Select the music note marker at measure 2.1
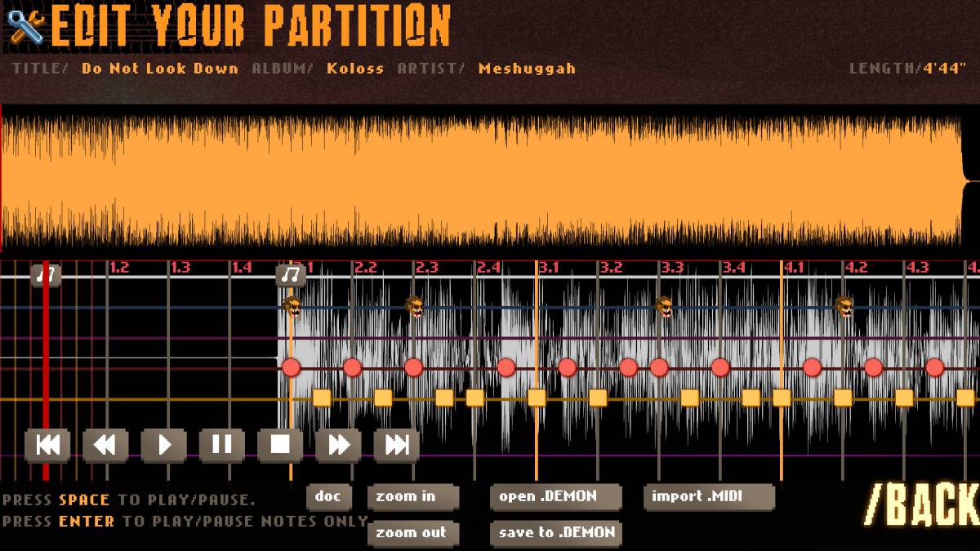Image resolution: width=980 pixels, height=551 pixels. [291, 275]
